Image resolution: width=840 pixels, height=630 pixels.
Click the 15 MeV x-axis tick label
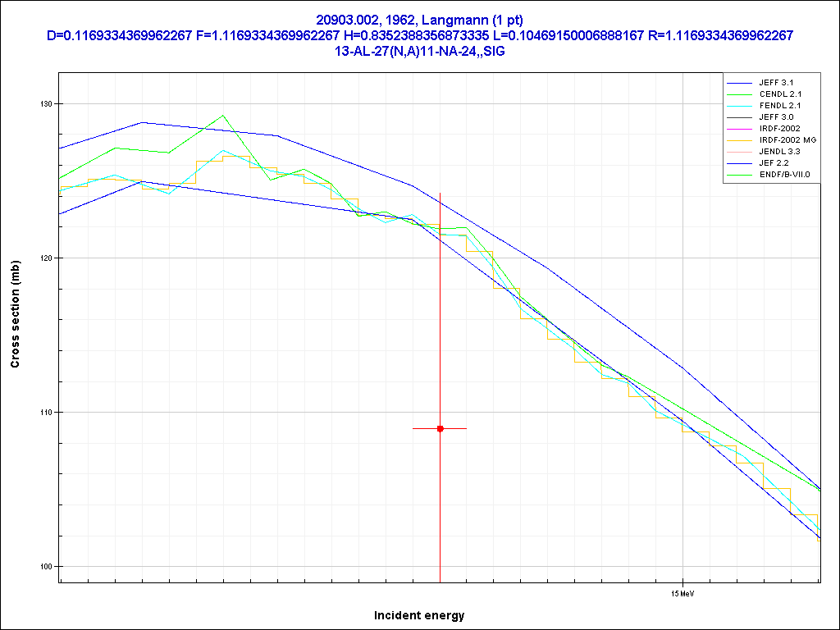coord(682,592)
